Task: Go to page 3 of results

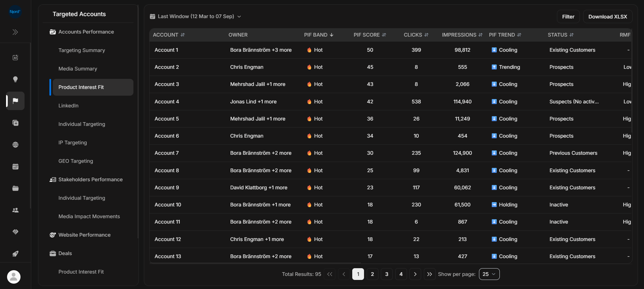Action: click(x=387, y=274)
